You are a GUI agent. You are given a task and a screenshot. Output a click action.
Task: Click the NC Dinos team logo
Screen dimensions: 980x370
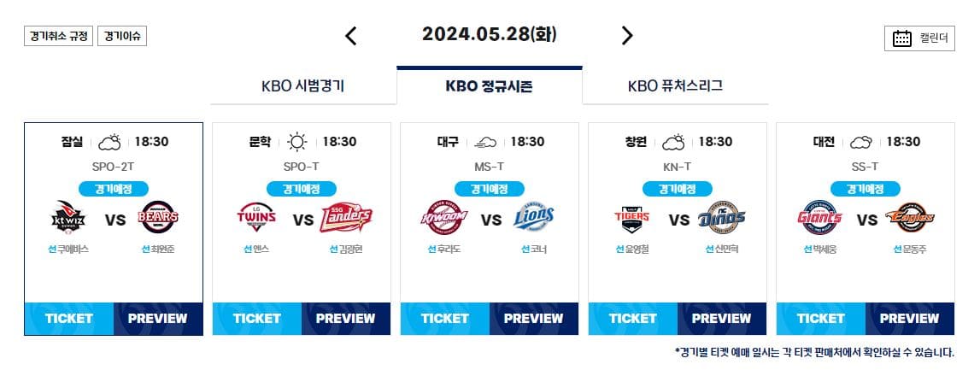(722, 218)
